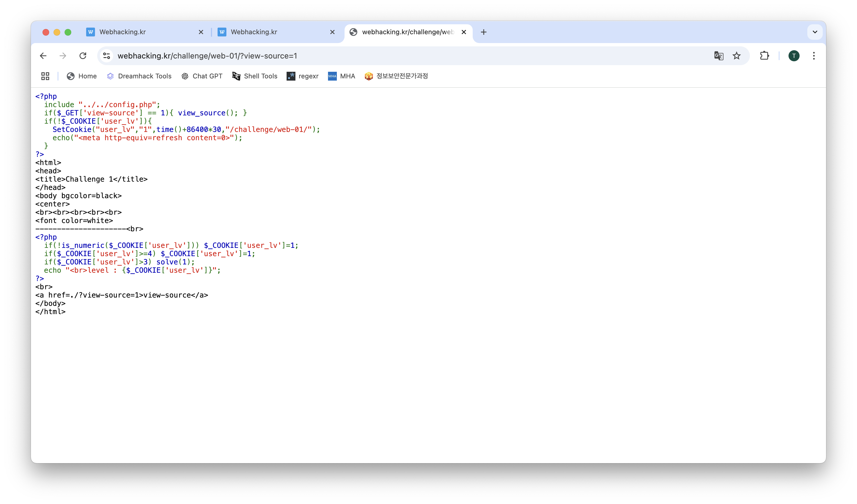
Task: Click the Google Translate icon
Action: [718, 56]
